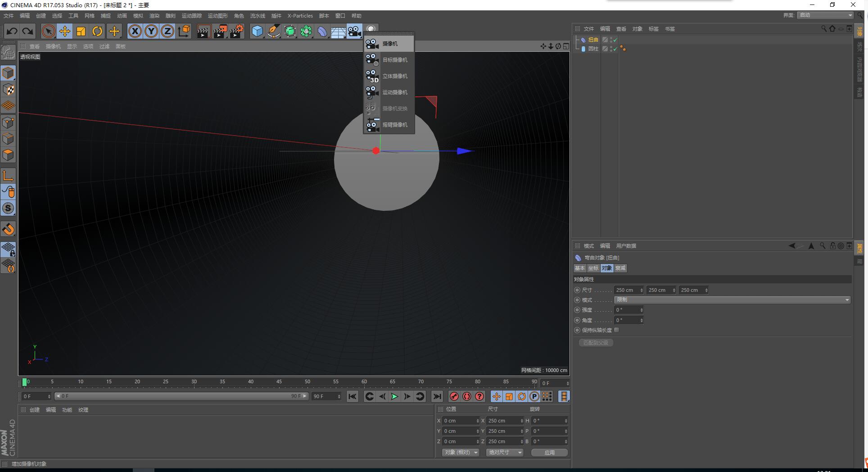Screen dimensions: 868x472
Task: Open the 界面 启动 layout dropdown
Action: (825, 15)
